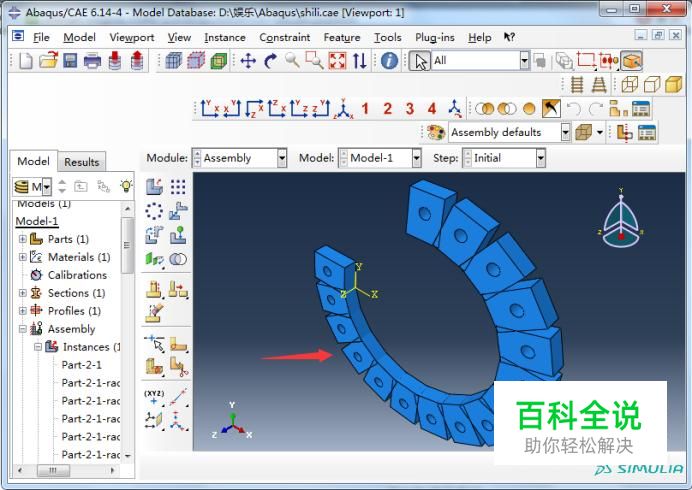The width and height of the screenshot is (692, 490).
Task: Open the Query information icon
Action: click(389, 60)
